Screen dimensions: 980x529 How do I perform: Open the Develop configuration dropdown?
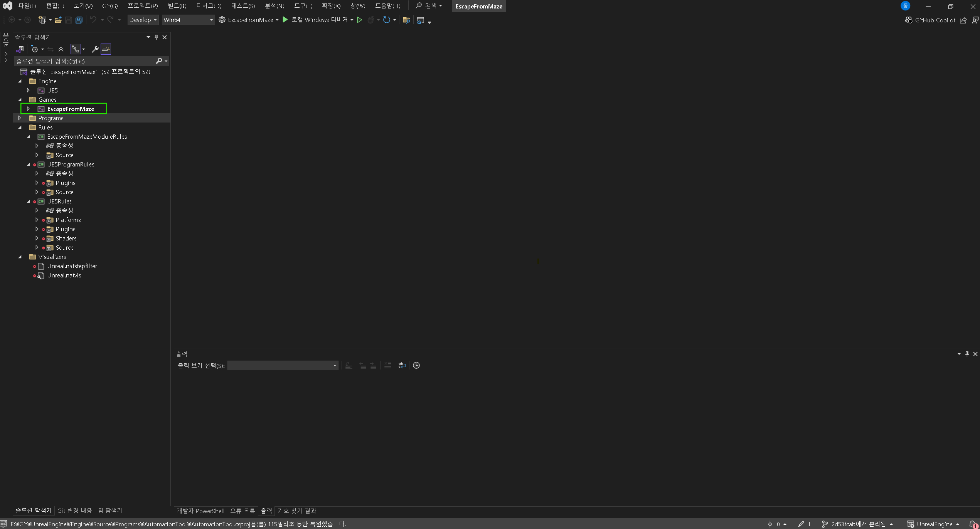[x=143, y=20]
